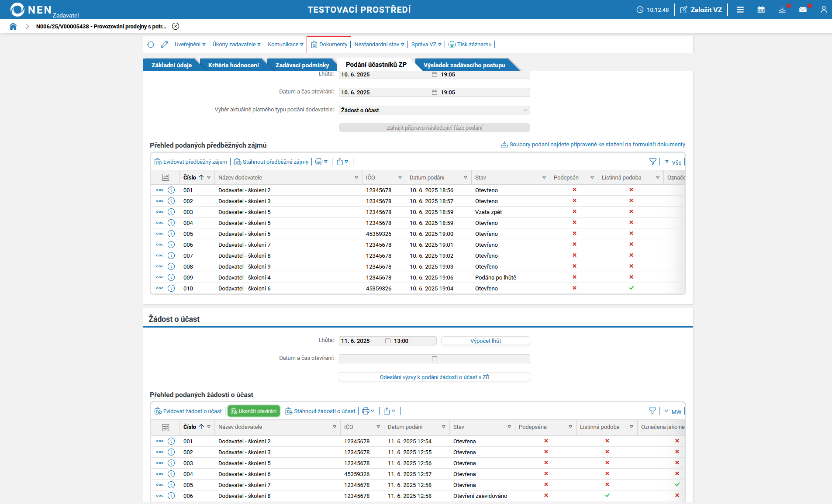Image resolution: width=832 pixels, height=504 pixels.
Task: Open row actions for Dodavatel - školení 2 předběžný zájem
Action: click(x=160, y=190)
